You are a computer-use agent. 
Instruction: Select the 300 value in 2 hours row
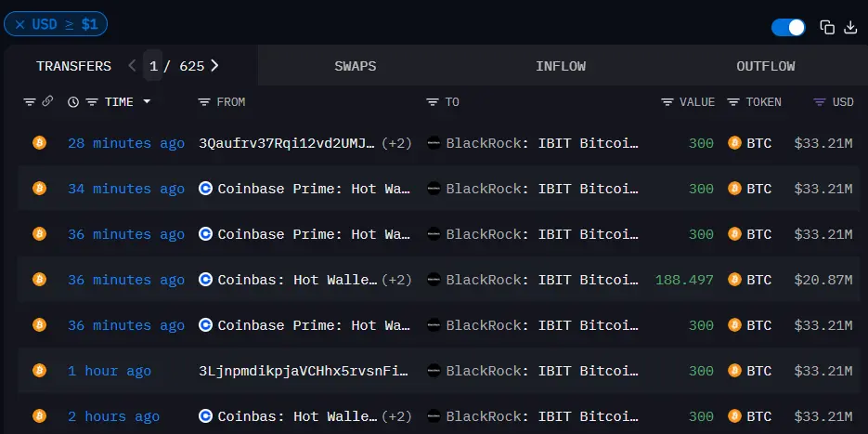[701, 416]
